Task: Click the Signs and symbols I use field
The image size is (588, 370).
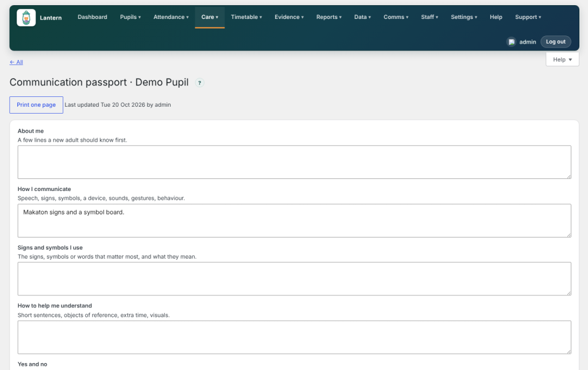Action: [294, 279]
